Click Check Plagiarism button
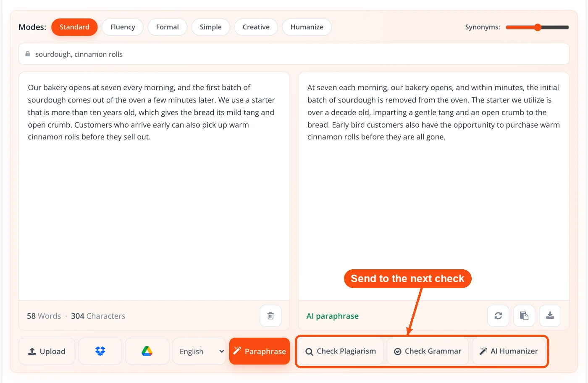 [341, 351]
